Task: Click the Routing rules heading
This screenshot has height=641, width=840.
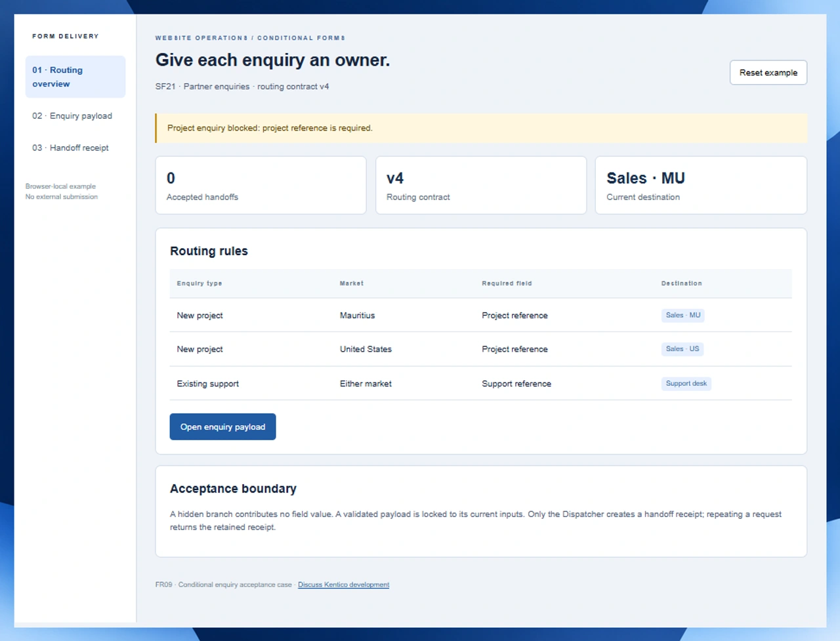Action: pos(209,251)
